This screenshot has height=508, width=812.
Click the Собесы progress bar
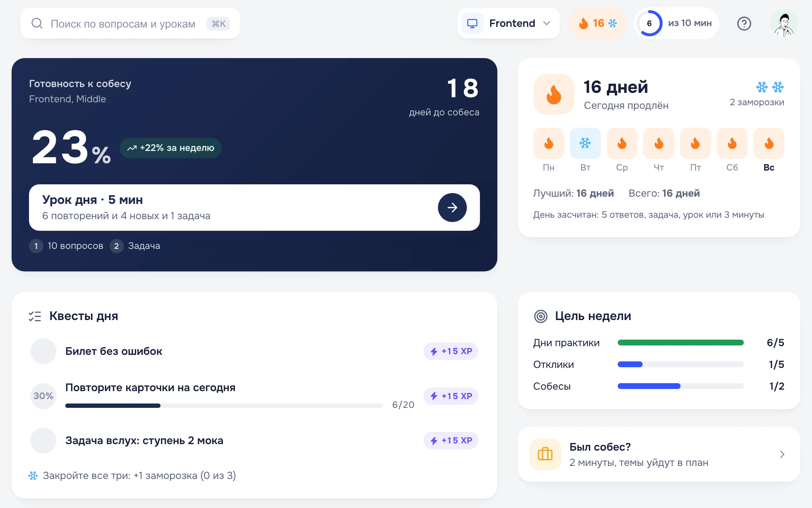[680, 386]
